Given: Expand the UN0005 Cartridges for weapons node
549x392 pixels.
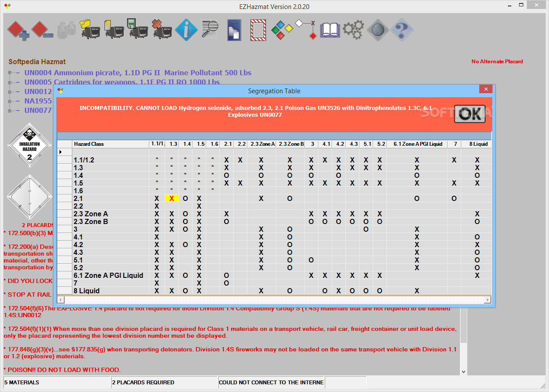Looking at the screenshot, I should (10, 82).
